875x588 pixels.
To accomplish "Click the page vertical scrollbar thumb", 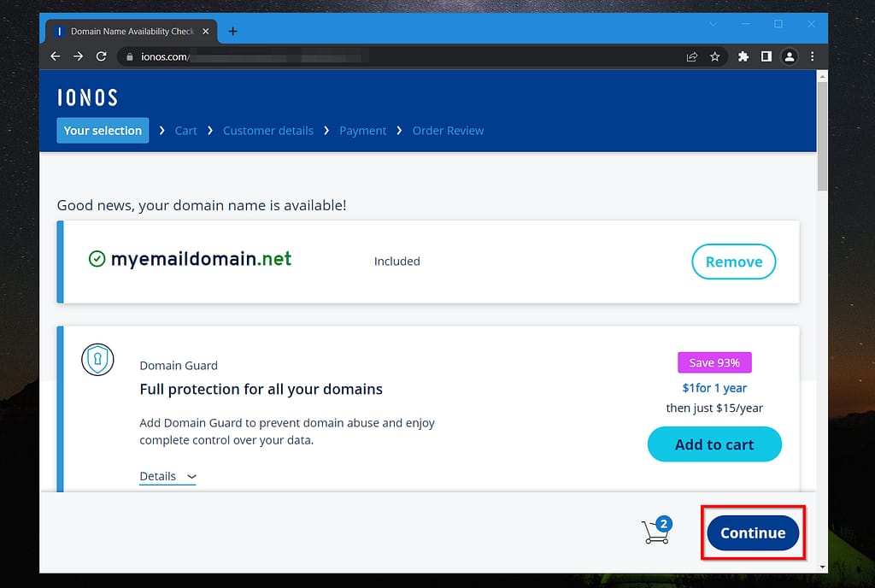I will (x=822, y=137).
